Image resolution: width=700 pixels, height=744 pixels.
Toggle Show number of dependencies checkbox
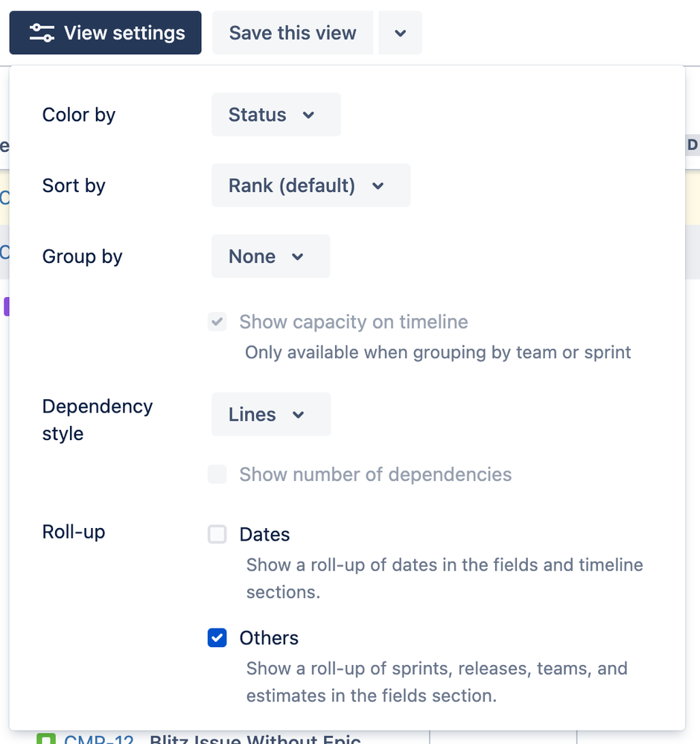pyautogui.click(x=217, y=474)
